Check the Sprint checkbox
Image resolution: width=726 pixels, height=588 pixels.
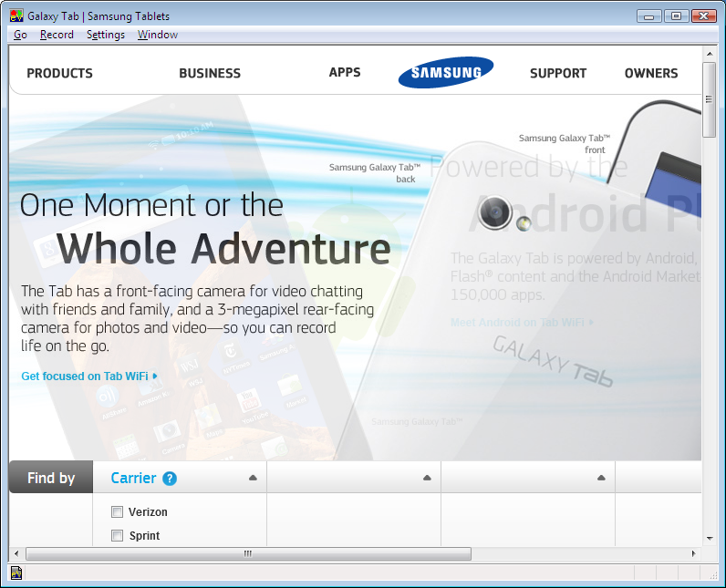coord(117,536)
